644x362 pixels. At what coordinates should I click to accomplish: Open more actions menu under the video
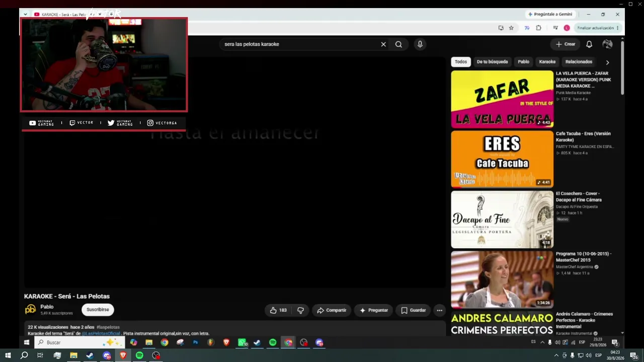(x=439, y=310)
